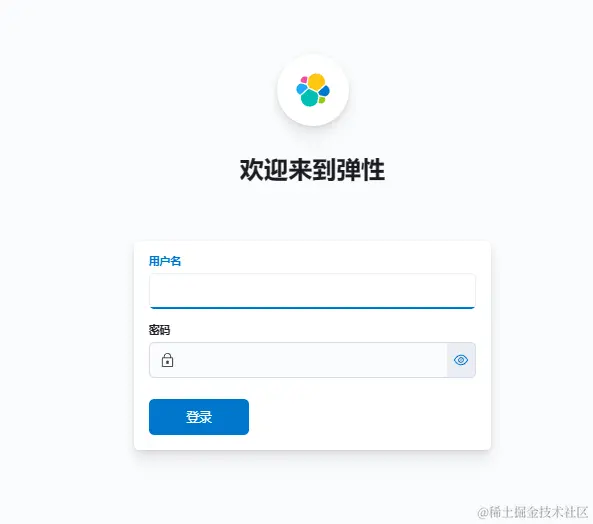Click the light blue blob of the logo
This screenshot has width=593, height=524.
tap(301, 89)
